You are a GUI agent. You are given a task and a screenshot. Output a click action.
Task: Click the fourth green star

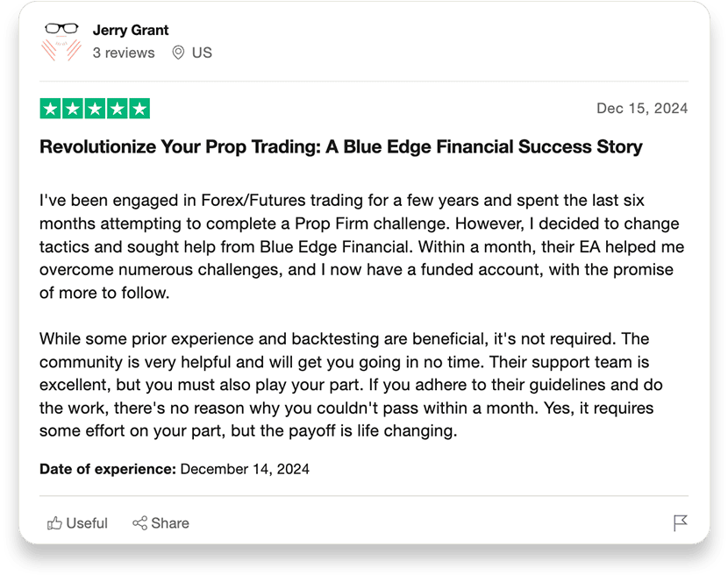[117, 109]
